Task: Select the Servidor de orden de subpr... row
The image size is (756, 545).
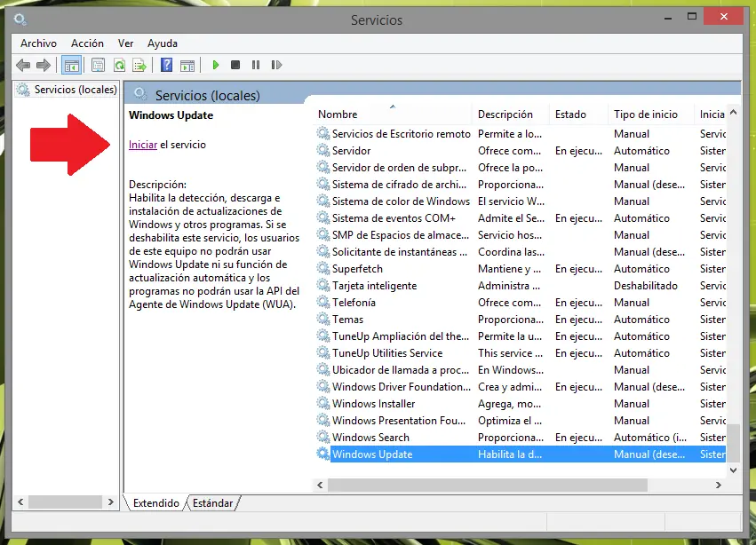Action: [x=520, y=167]
